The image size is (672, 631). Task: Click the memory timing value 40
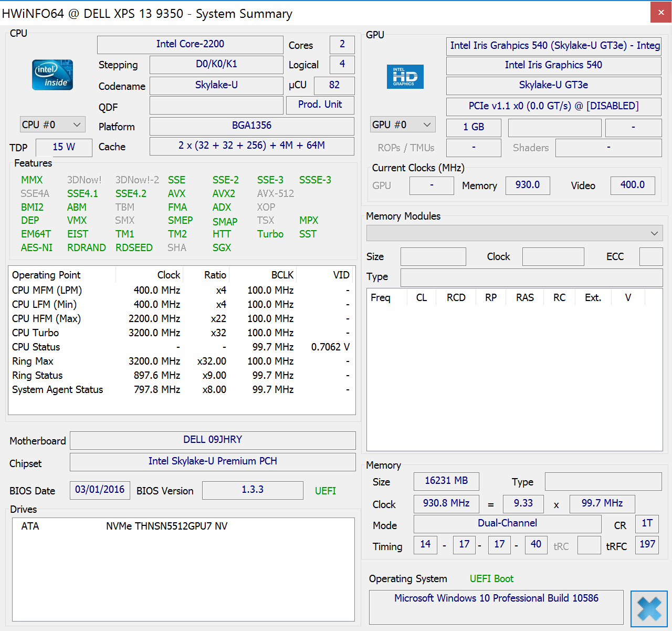pyautogui.click(x=536, y=544)
